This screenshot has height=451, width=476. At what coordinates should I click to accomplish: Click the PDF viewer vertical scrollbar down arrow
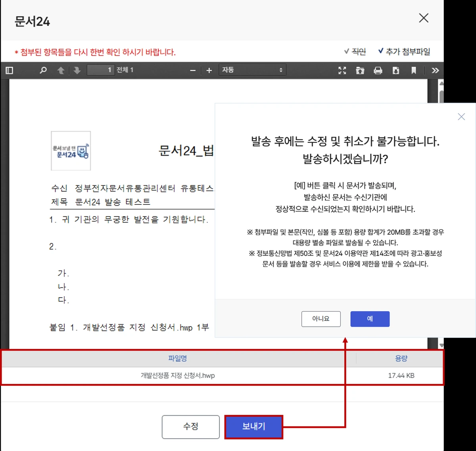441,345
